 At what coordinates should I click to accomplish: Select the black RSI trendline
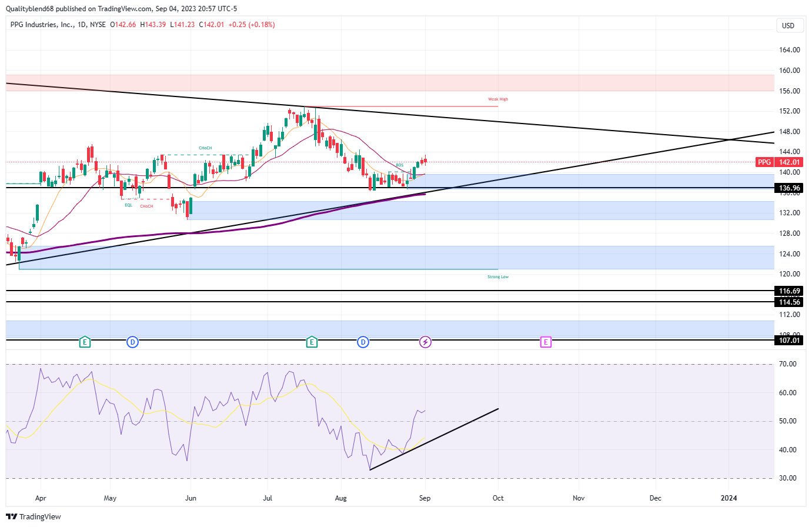[434, 439]
